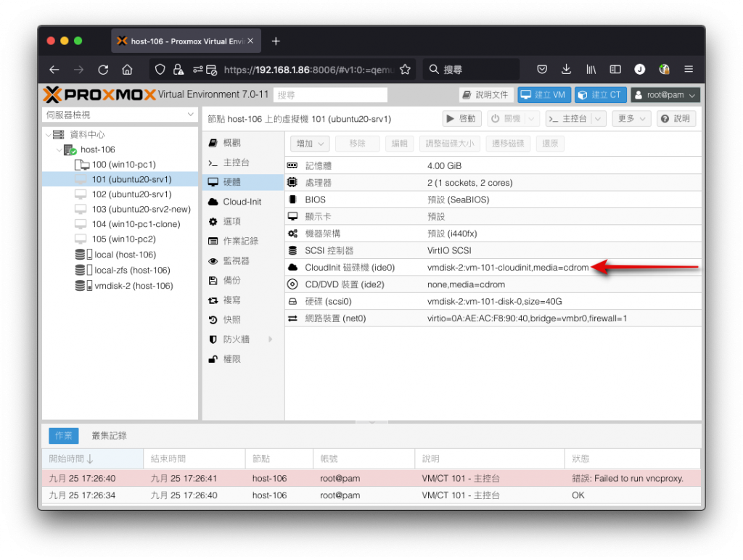Click the 啟動 start button
The height and width of the screenshot is (560, 743).
pos(461,118)
